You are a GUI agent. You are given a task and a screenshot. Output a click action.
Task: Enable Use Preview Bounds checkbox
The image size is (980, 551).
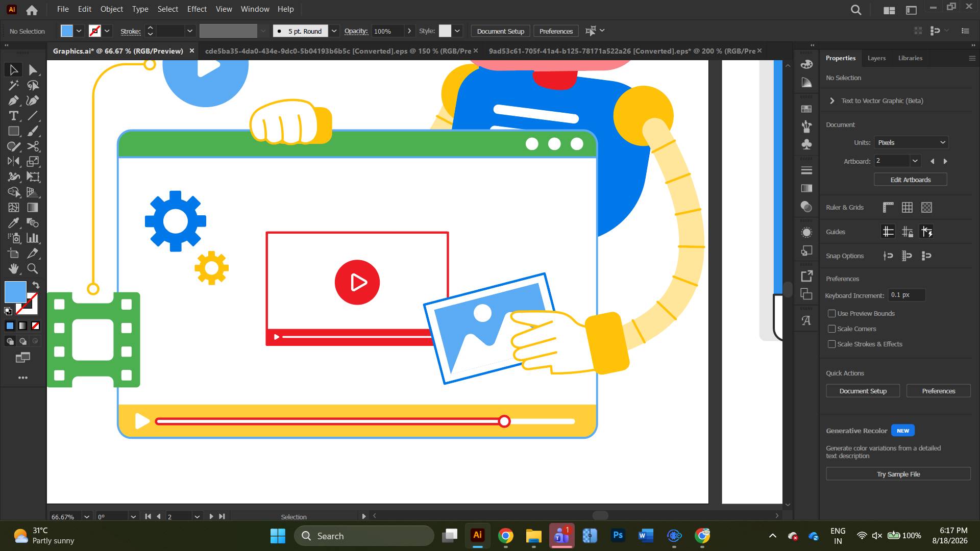832,313
